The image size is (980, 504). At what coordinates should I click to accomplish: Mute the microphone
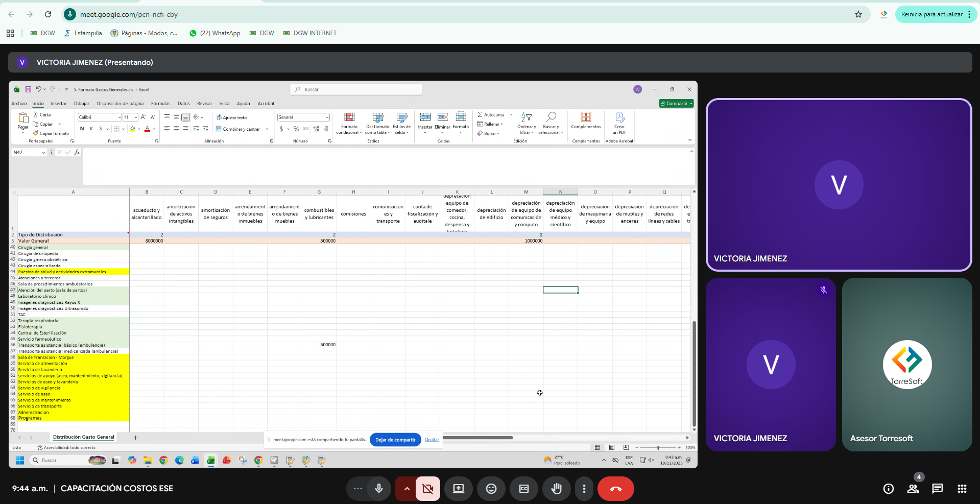point(378,489)
